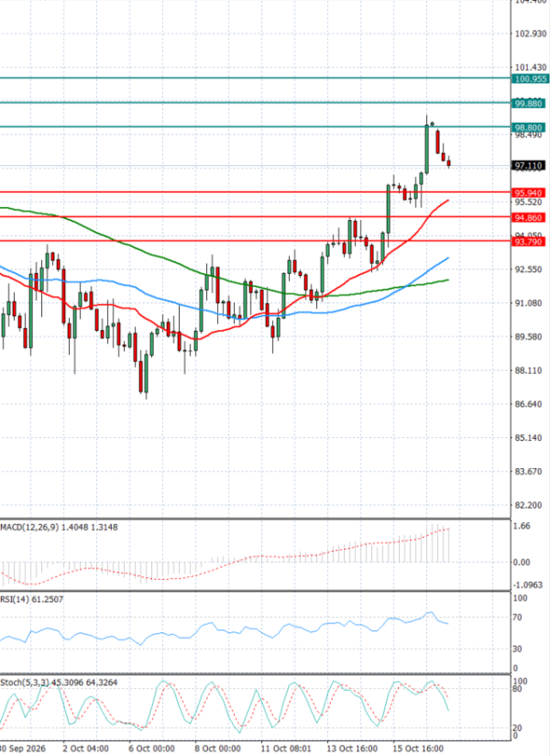The image size is (550, 756).
Task: Click the tall green candle reaching 98.800
Action: tap(427, 148)
